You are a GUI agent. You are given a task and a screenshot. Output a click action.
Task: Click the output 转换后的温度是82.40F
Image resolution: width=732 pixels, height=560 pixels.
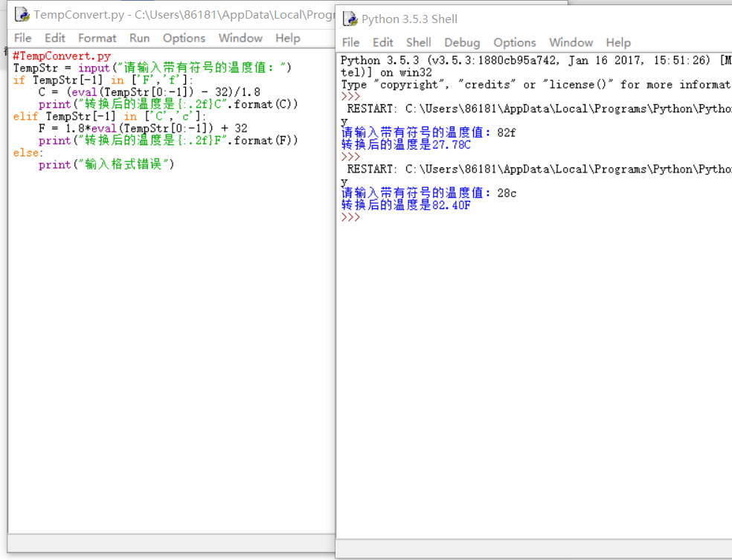coord(406,205)
